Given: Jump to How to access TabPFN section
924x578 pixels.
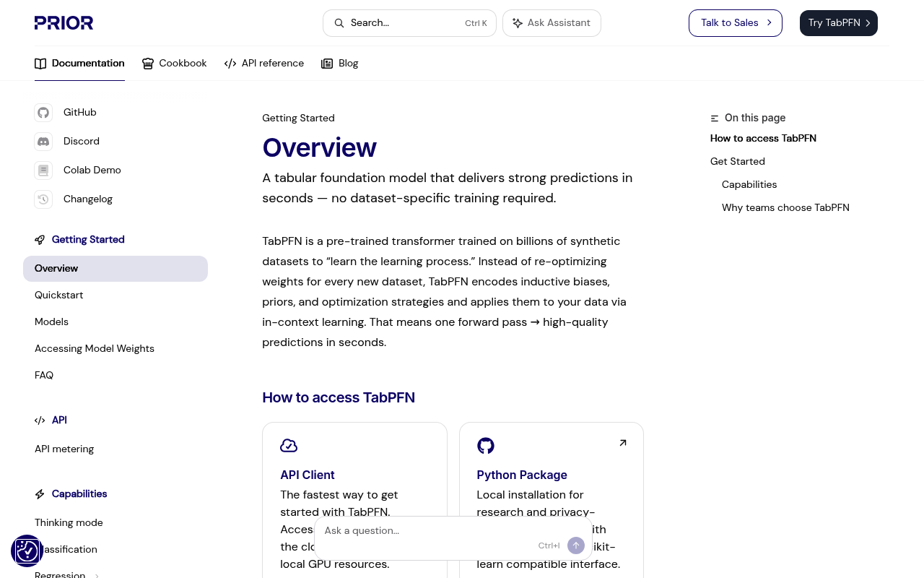Looking at the screenshot, I should point(763,139).
